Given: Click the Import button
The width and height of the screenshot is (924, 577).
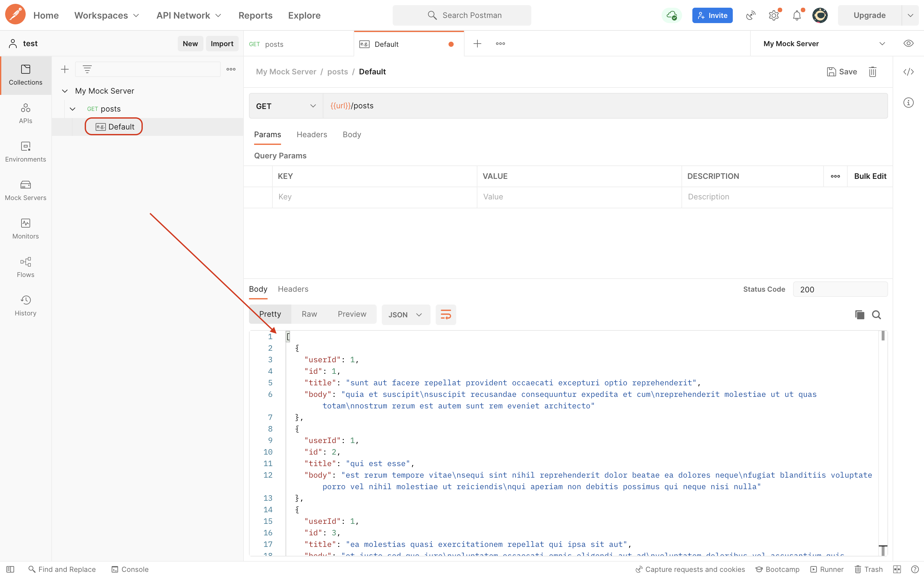Looking at the screenshot, I should pos(222,44).
